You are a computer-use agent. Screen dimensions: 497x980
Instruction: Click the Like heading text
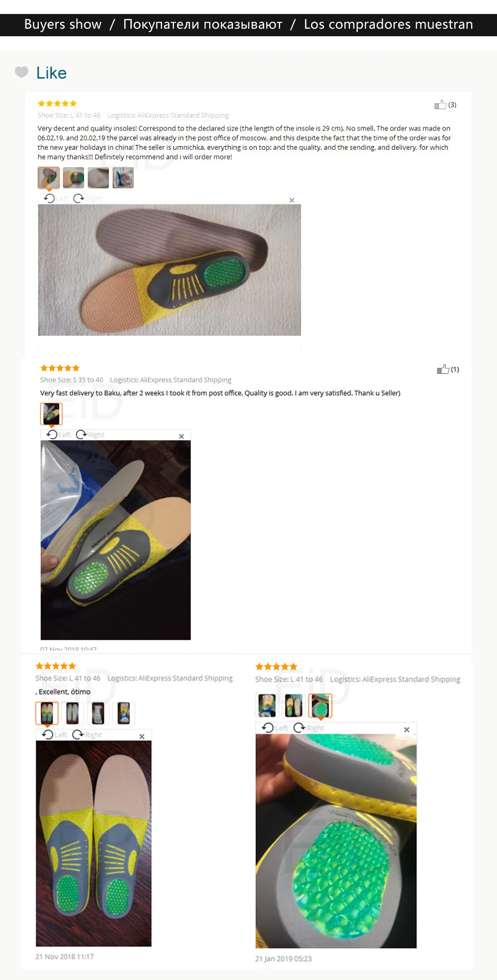[x=51, y=73]
